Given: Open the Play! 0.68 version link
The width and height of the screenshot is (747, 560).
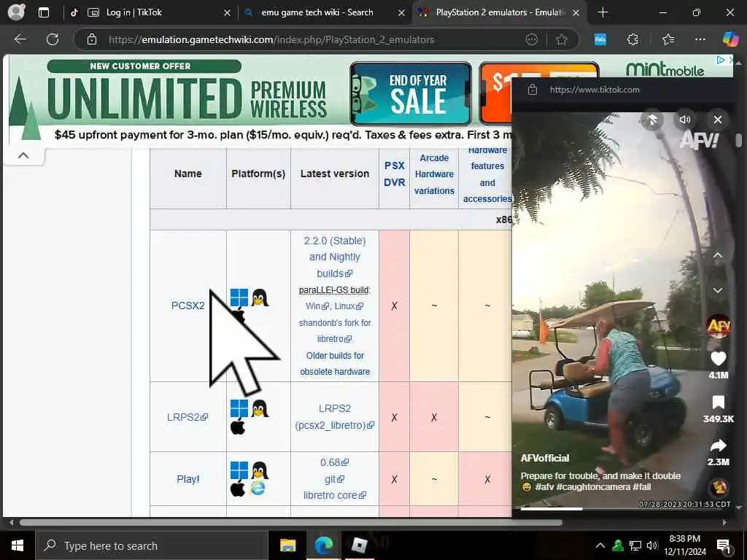Looking at the screenshot, I should click(334, 462).
